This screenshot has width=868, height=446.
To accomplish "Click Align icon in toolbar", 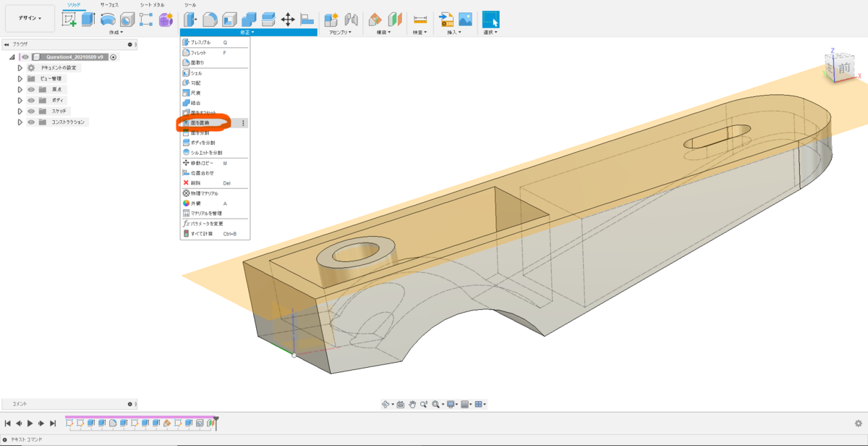I will pos(307,20).
